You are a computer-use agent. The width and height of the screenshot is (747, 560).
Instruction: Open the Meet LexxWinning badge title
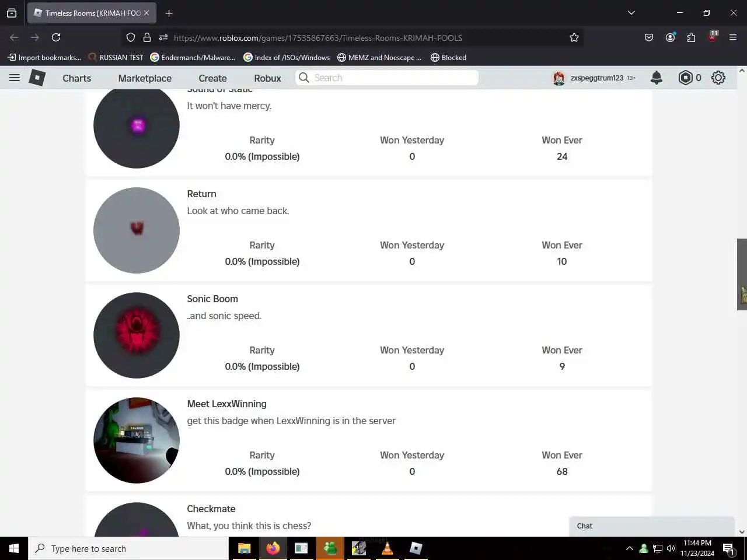pos(226,404)
